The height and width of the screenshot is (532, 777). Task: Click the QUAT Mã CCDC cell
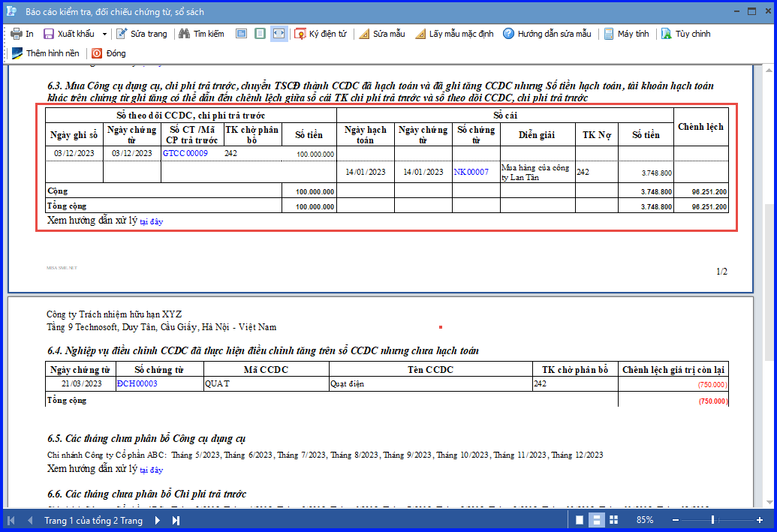point(266,383)
